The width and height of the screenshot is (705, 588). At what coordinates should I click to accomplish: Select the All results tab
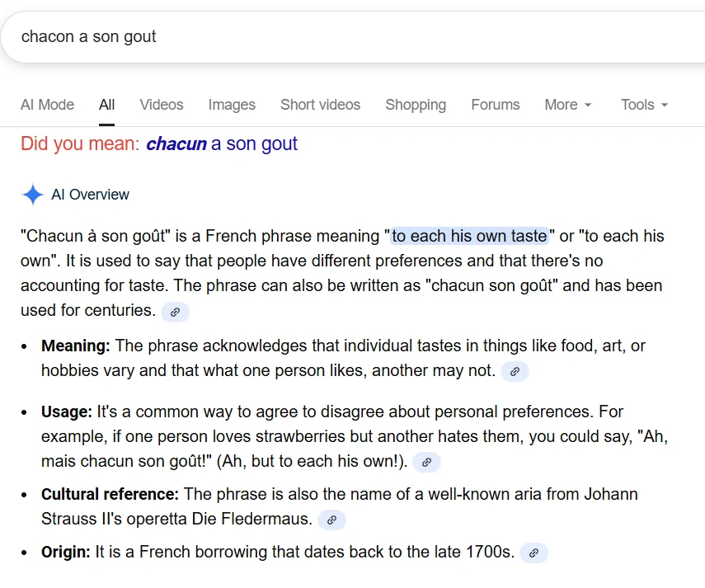coord(106,105)
